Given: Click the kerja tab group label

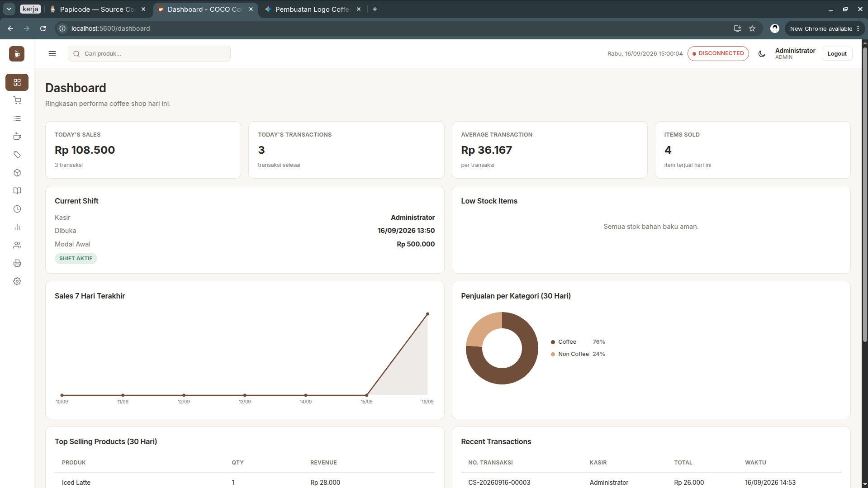Looking at the screenshot, I should click(30, 9).
